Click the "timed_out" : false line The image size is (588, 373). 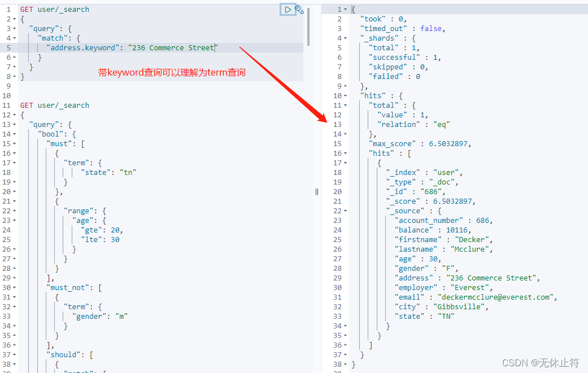tap(402, 28)
